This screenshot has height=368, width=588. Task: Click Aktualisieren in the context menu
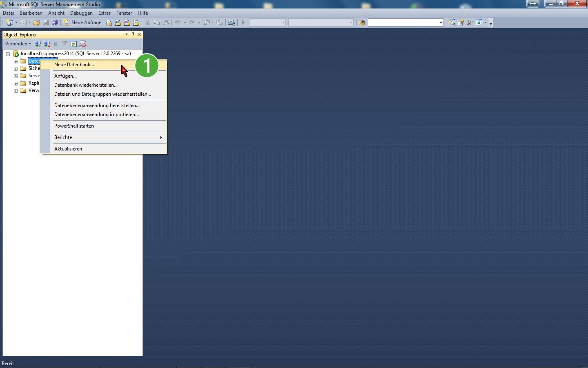[x=103, y=149]
